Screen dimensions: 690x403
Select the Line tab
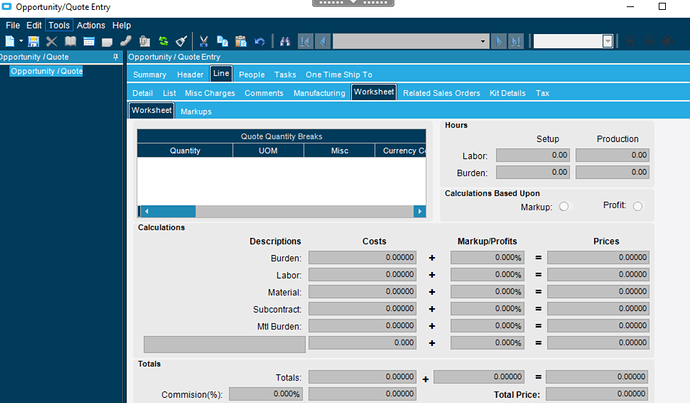tap(221, 73)
